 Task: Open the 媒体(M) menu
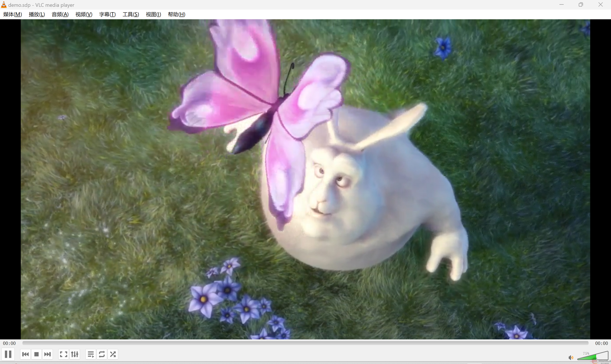(13, 14)
